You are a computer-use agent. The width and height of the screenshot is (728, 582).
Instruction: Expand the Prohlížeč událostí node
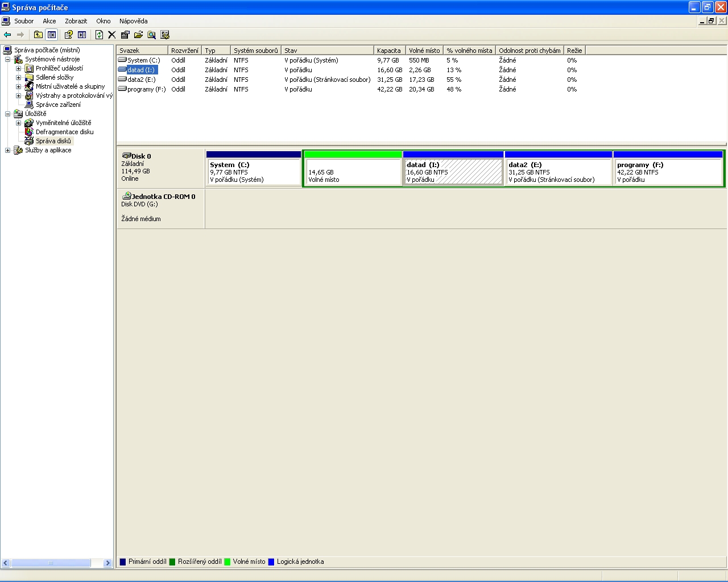pyautogui.click(x=18, y=68)
